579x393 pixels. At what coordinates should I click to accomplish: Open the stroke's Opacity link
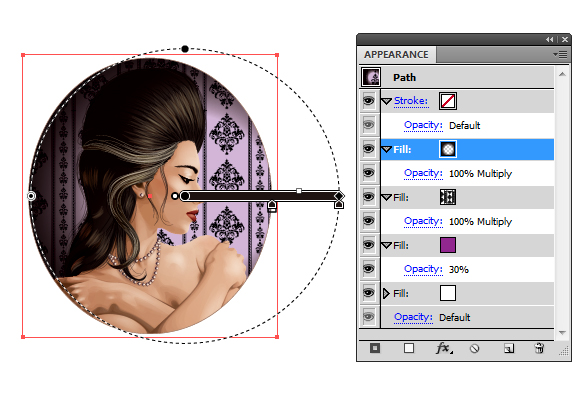[x=423, y=125]
